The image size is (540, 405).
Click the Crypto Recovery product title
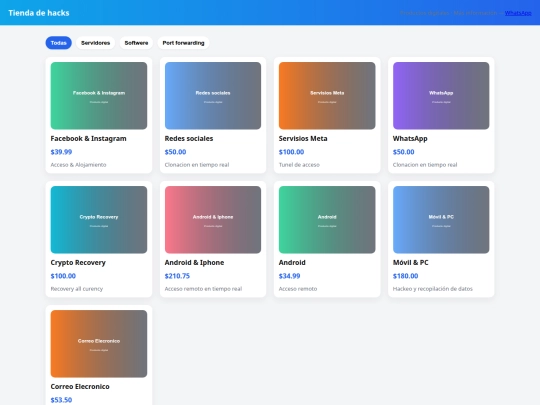(78, 263)
